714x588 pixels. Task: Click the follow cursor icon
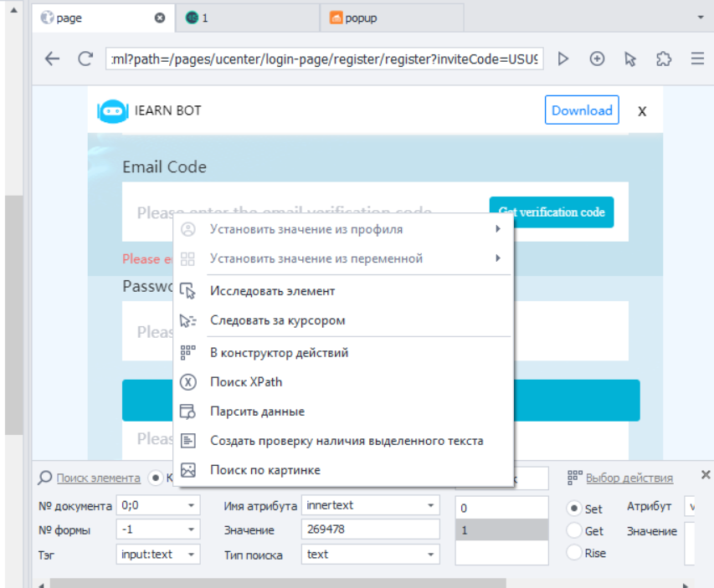(x=187, y=320)
